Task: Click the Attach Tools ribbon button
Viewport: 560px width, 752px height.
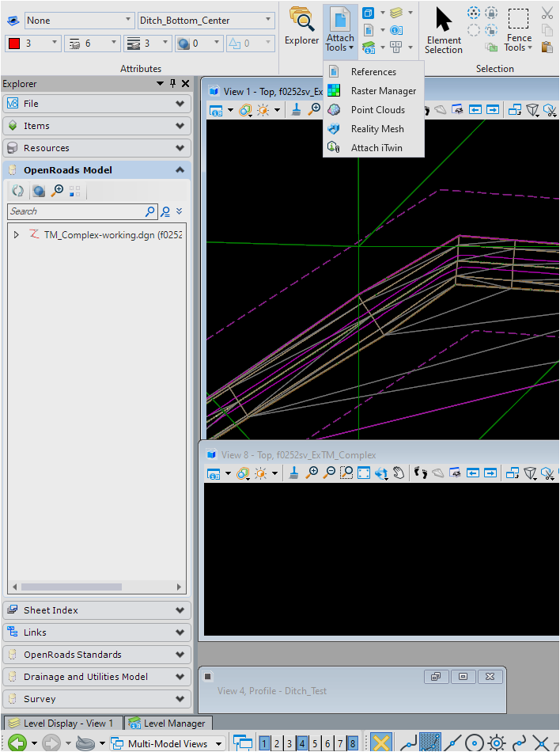Action: pyautogui.click(x=340, y=30)
